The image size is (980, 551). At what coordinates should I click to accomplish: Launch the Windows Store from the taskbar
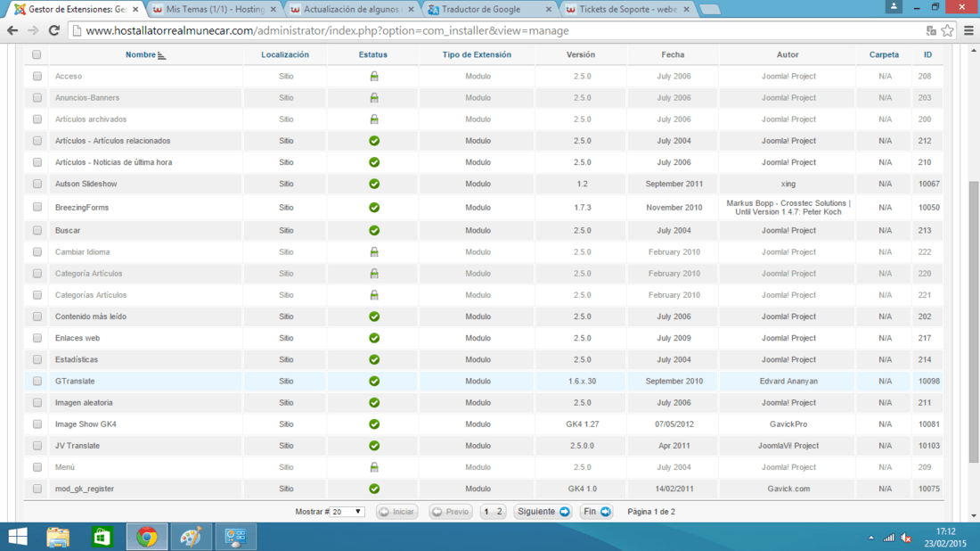click(102, 537)
